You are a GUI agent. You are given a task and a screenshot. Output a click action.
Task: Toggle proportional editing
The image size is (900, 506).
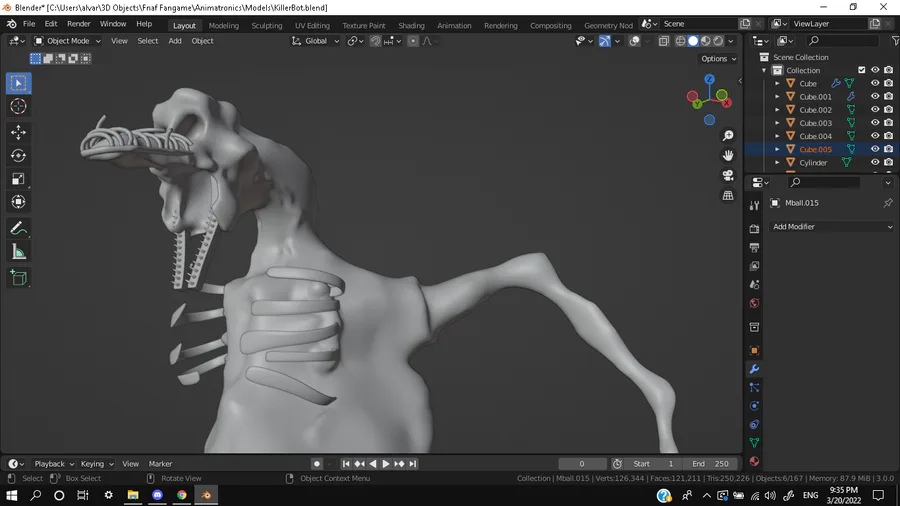413,41
